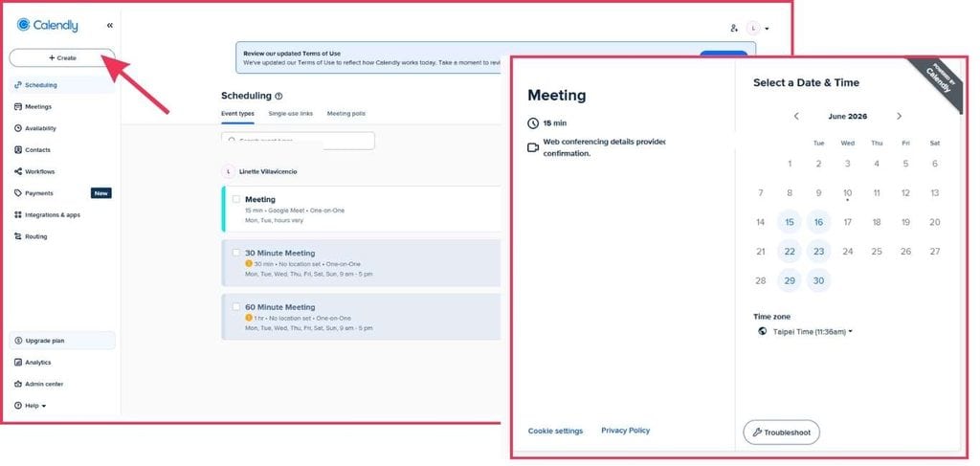Image resolution: width=980 pixels, height=466 pixels.
Task: Go to previous month in calendar
Action: point(796,116)
